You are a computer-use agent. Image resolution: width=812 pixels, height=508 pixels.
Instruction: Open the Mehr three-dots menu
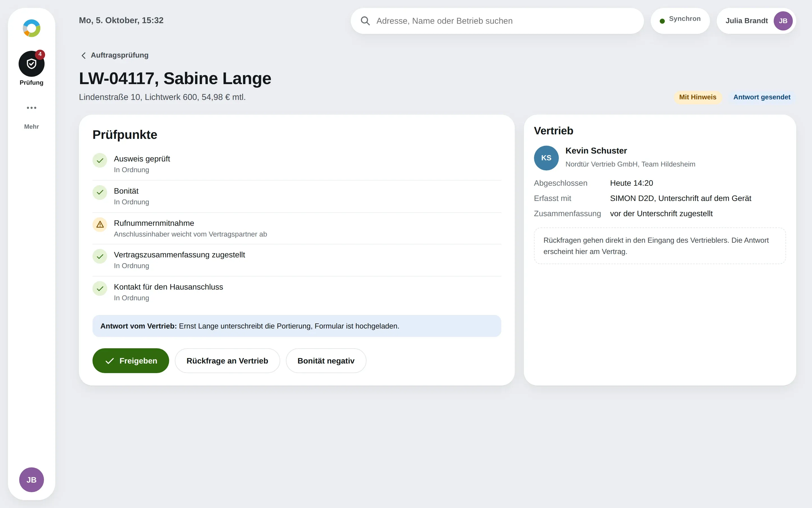click(x=32, y=108)
